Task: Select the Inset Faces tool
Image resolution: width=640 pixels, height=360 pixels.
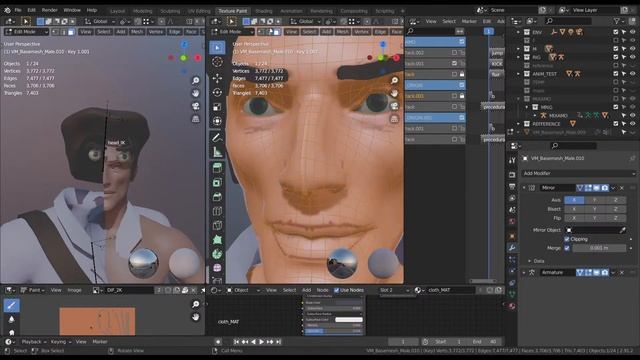Action: coord(217,182)
